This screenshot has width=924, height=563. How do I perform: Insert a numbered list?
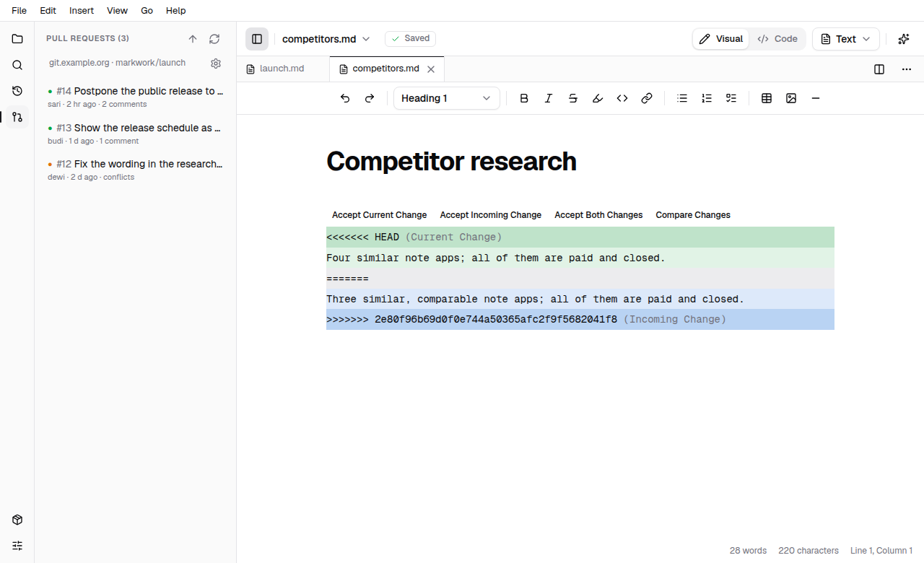[x=707, y=98]
